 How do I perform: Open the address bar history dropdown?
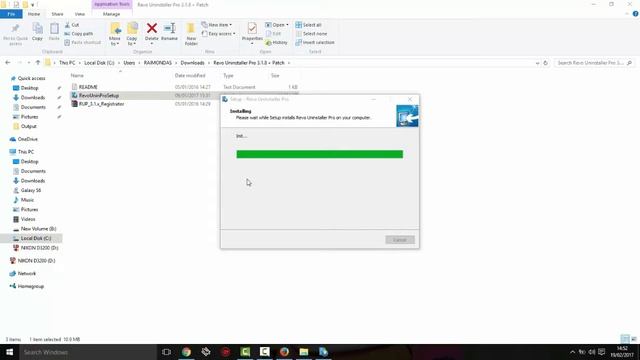537,63
